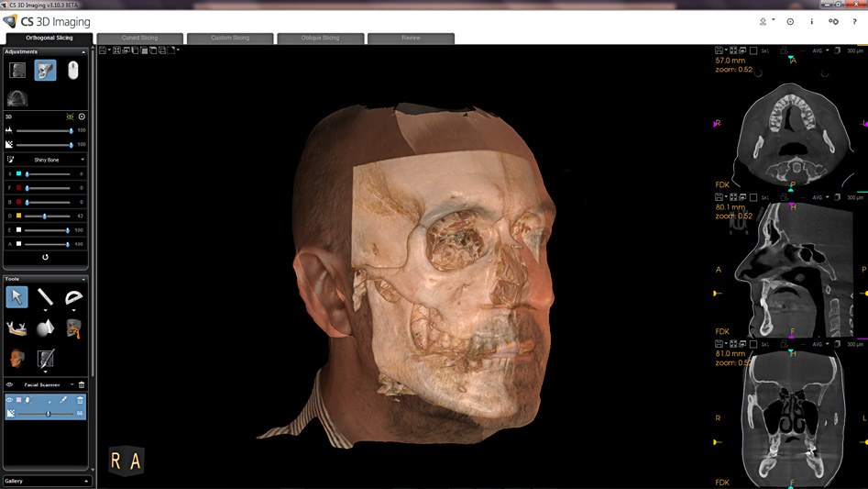This screenshot has height=489, width=868.
Task: Open the facial scan head tool
Action: pos(16,359)
